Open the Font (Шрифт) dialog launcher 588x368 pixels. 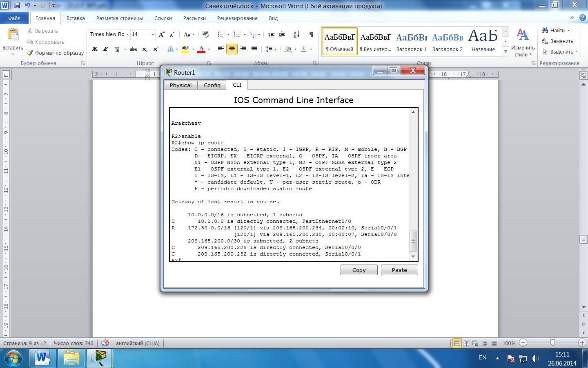coord(209,63)
